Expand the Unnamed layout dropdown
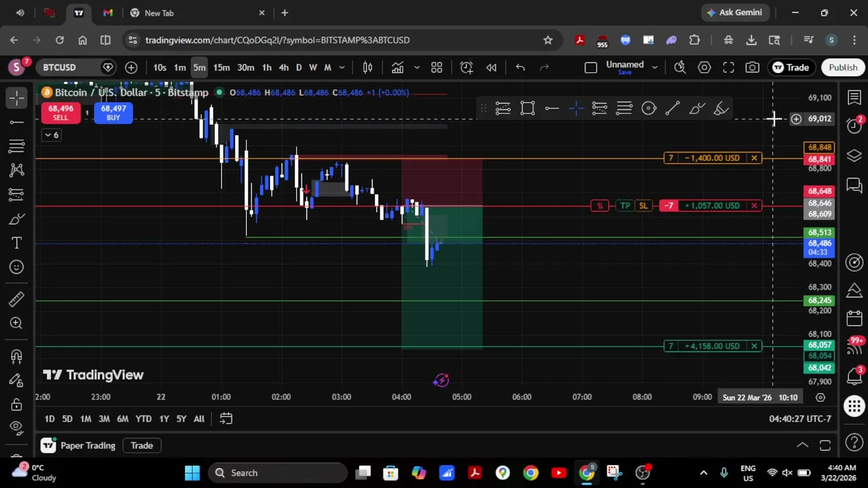Image resolution: width=868 pixels, height=488 pixels. point(654,67)
